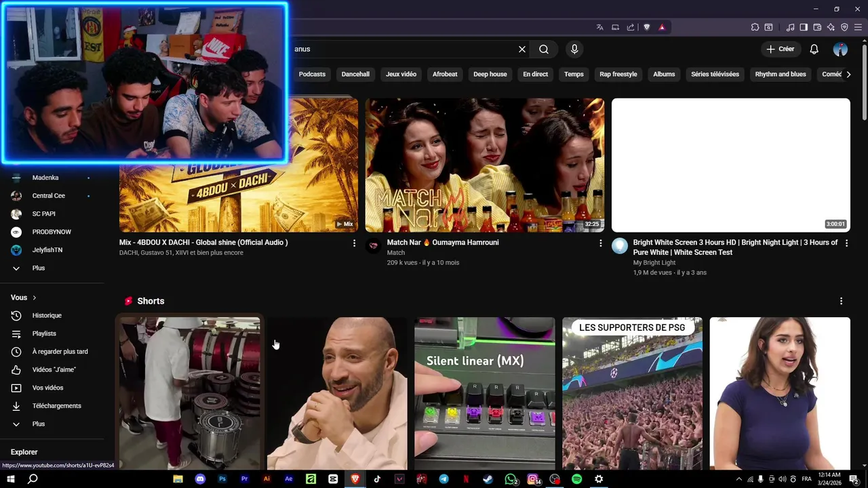Open Brave translate page icon
Screen dimensions: 868x488
[x=600, y=27]
